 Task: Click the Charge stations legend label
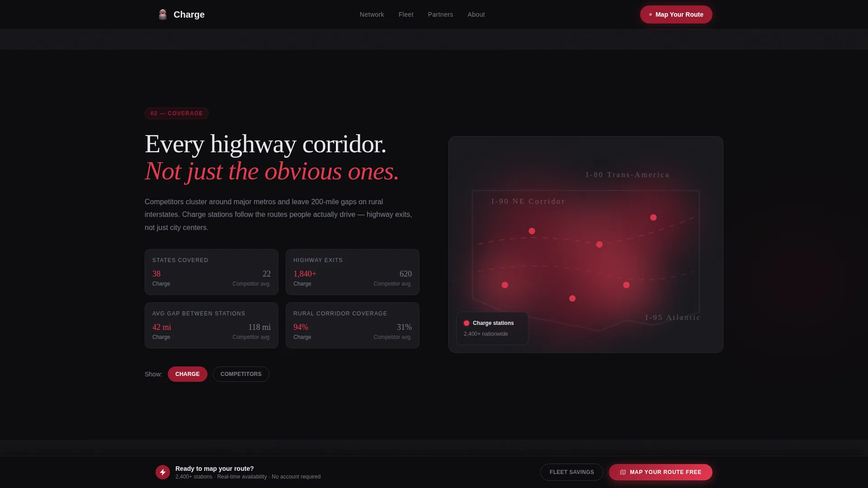pyautogui.click(x=493, y=323)
